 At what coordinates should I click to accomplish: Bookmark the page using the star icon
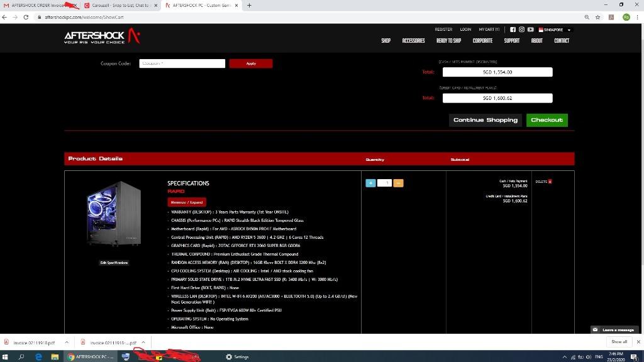[596, 18]
